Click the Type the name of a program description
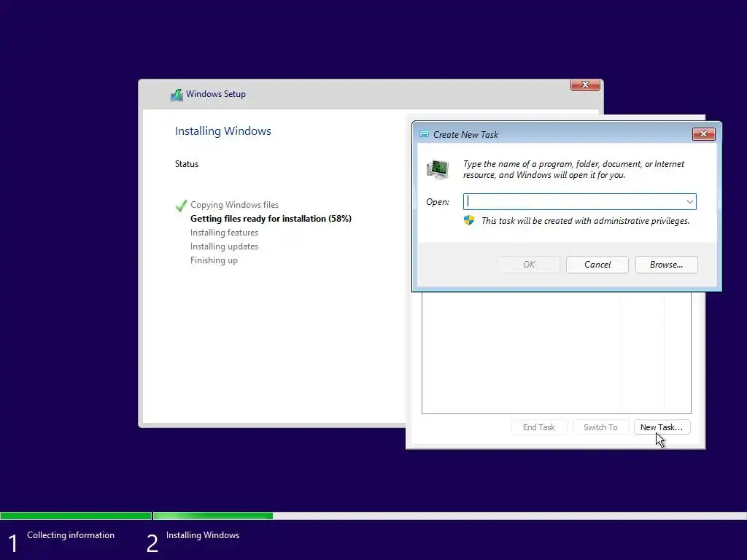The height and width of the screenshot is (560, 747). pos(573,169)
